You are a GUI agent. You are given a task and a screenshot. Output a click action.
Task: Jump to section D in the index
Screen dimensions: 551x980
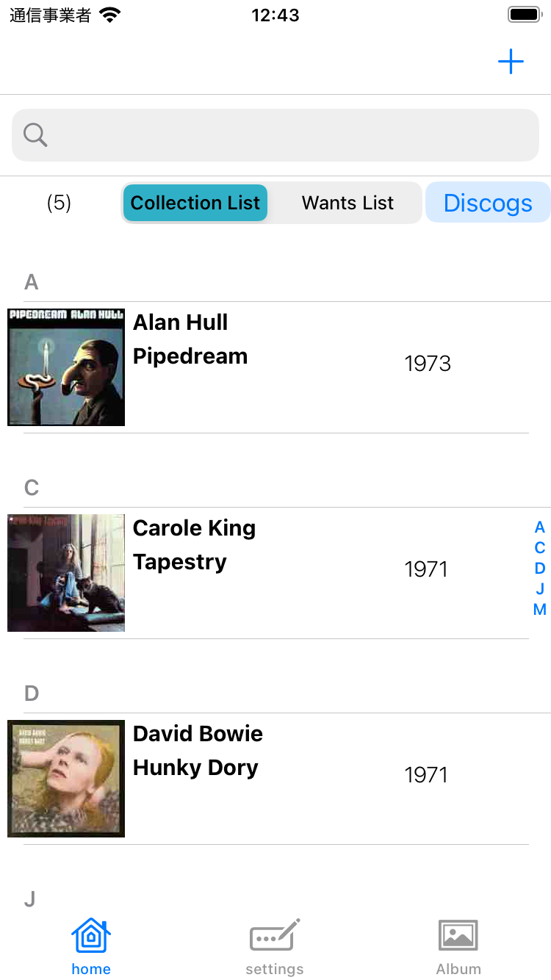[540, 569]
